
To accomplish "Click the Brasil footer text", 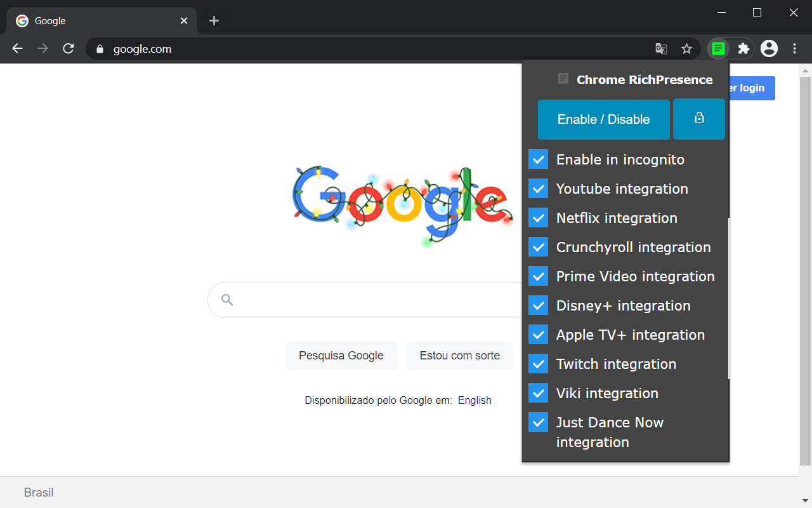I will coord(39,492).
